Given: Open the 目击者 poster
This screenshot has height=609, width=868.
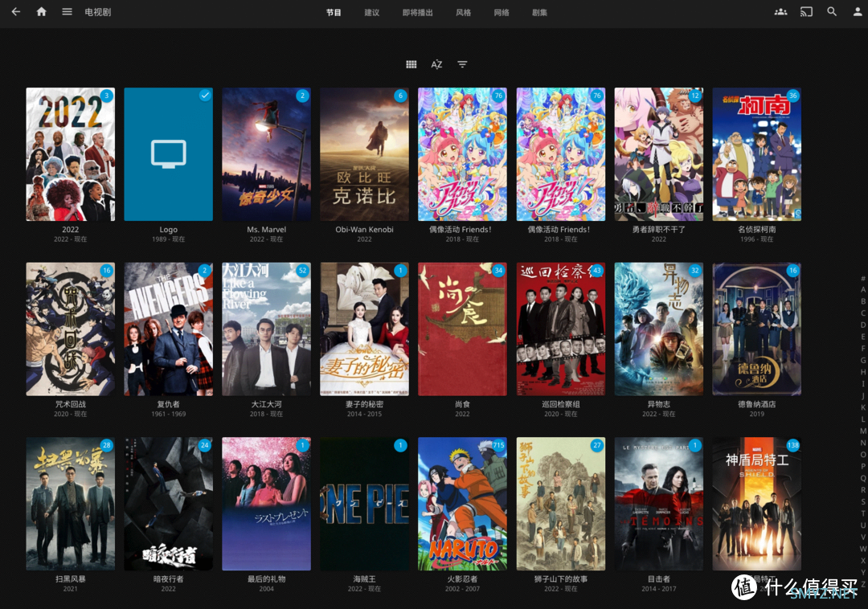Looking at the screenshot, I should (659, 504).
